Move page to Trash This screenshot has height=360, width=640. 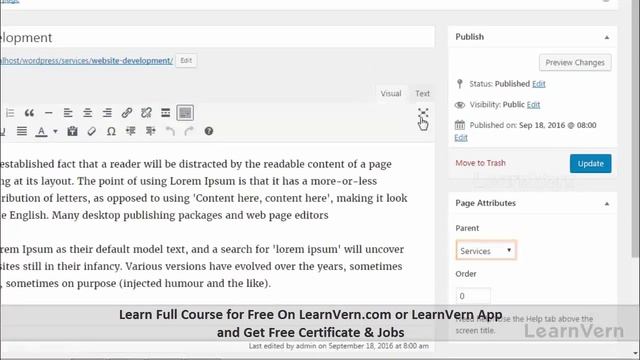(480, 163)
